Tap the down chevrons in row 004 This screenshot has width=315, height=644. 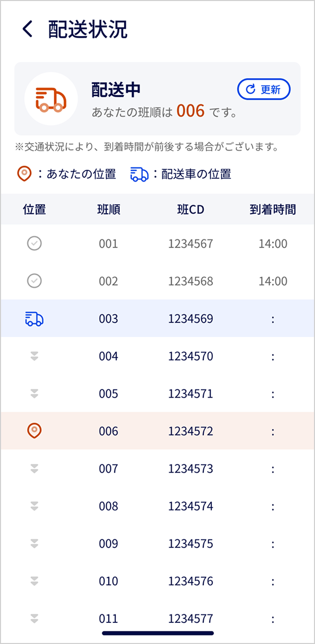[x=34, y=356]
